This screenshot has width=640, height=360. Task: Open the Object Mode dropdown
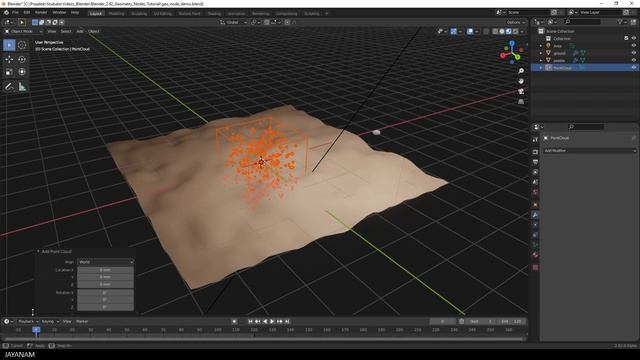point(23,31)
